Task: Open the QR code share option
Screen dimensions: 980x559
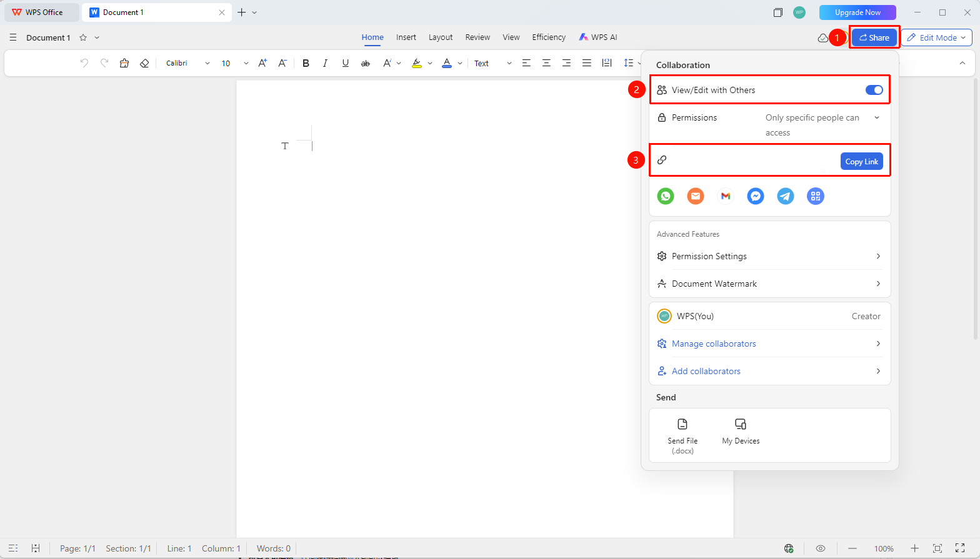Action: tap(816, 196)
